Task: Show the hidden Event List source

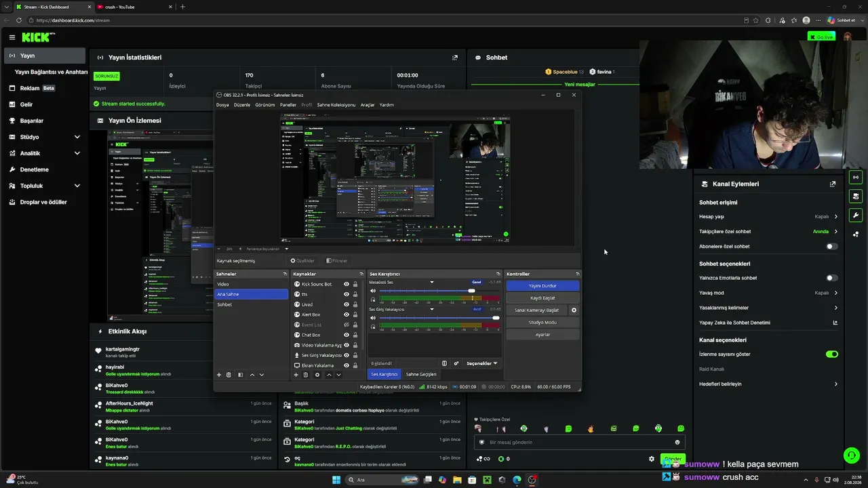Action: pos(347,325)
